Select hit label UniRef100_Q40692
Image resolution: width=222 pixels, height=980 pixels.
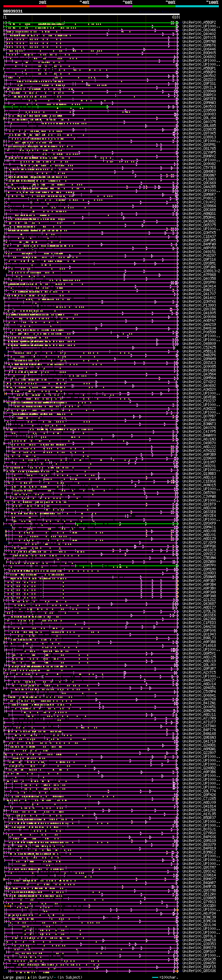[199, 386]
